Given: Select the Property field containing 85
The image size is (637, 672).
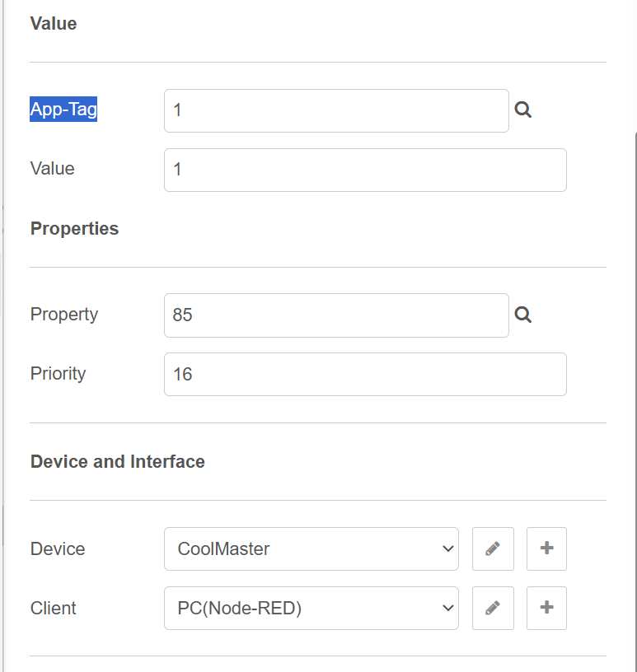Looking at the screenshot, I should point(336,315).
